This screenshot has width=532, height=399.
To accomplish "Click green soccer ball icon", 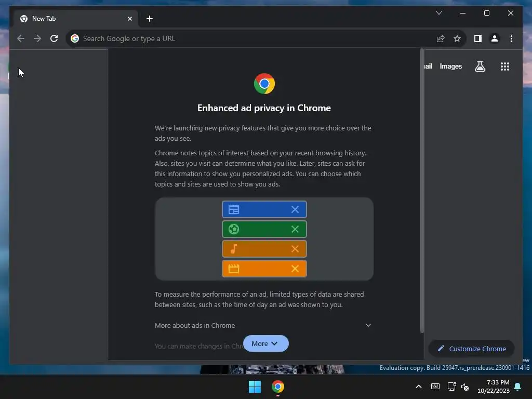I will tap(234, 229).
